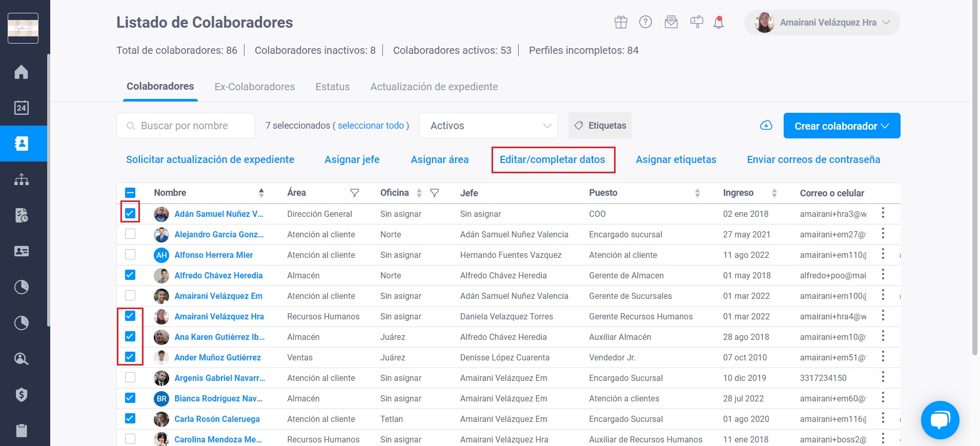Viewport: 980px width, 446px height.
Task: Click the Buscar por nombre search field
Action: 186,126
